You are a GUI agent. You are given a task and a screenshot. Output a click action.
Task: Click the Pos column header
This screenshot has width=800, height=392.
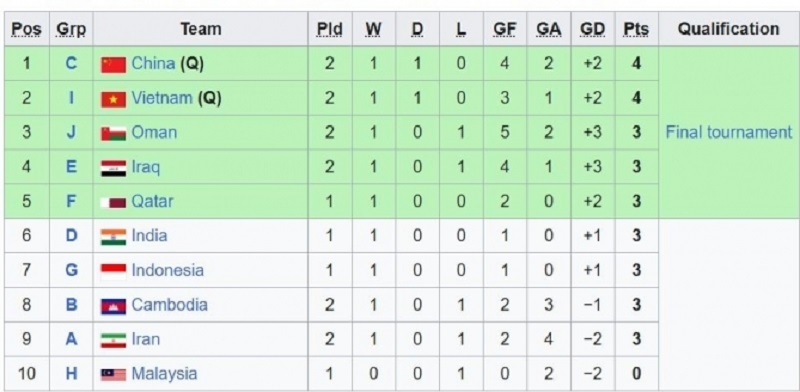(27, 29)
